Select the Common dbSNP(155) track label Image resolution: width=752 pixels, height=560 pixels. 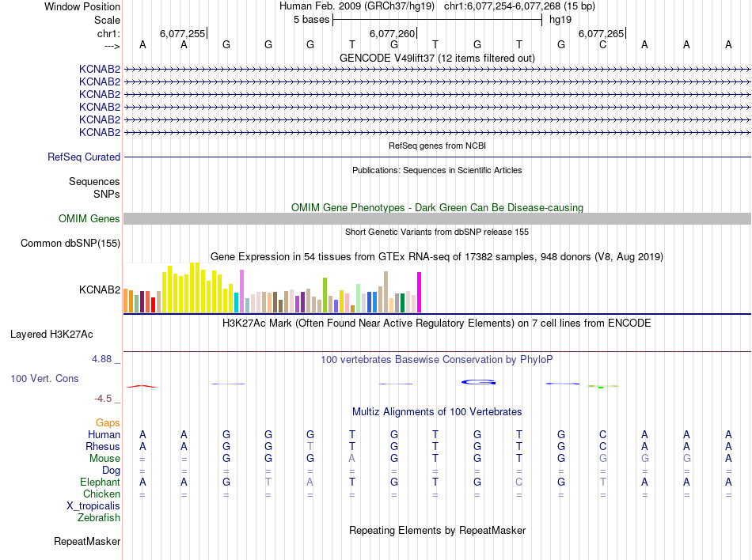click(70, 244)
